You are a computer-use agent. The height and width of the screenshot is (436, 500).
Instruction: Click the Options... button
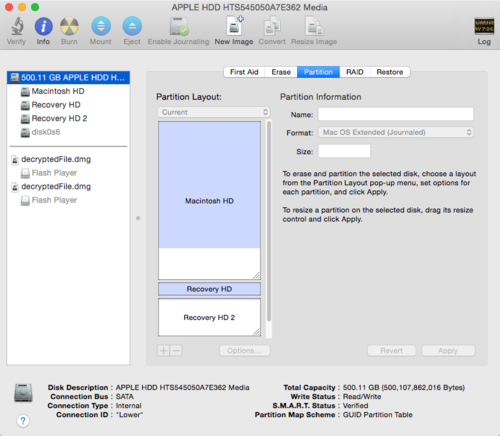245,351
